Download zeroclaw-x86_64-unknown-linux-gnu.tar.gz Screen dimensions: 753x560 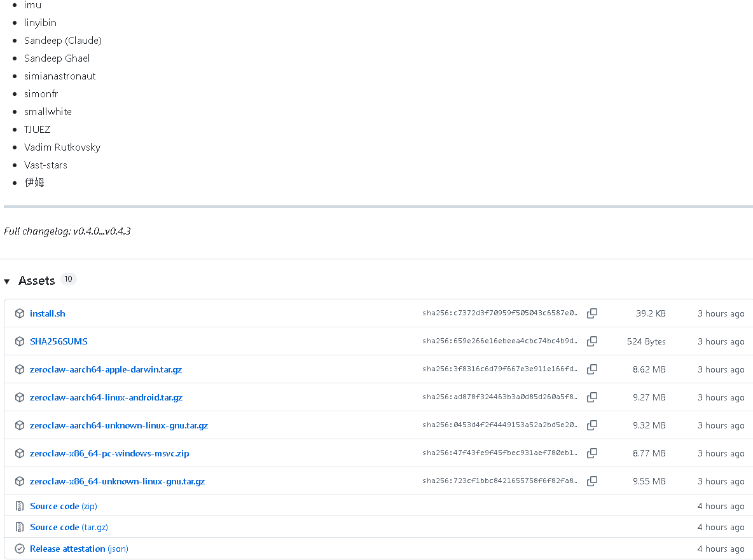coord(117,481)
